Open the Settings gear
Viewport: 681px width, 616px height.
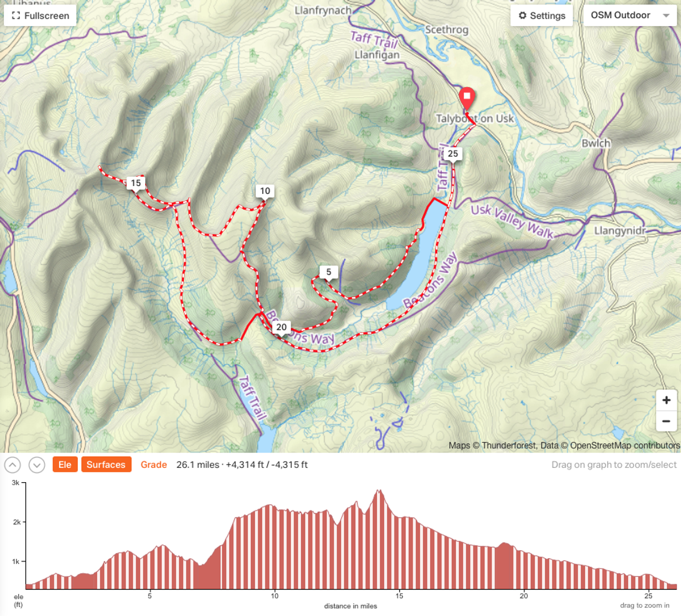(523, 16)
